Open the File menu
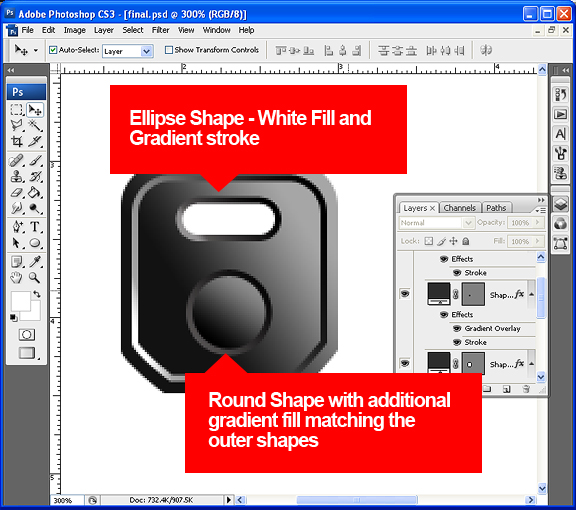This screenshot has width=576, height=510. tap(28, 30)
